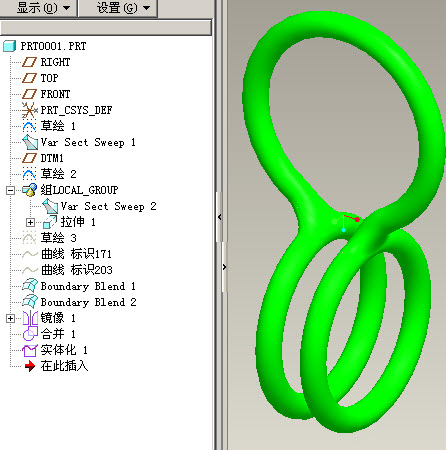Click the red coordinate axis point on model
This screenshot has height=450, width=446.
tap(357, 220)
